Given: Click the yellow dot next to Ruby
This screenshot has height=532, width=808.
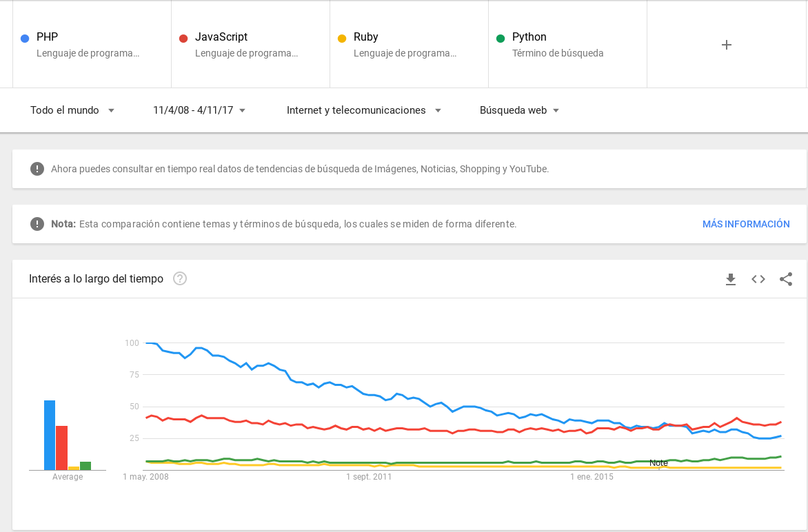Looking at the screenshot, I should point(342,38).
